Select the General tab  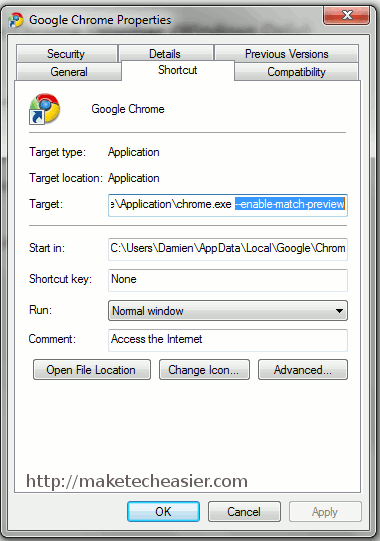[69, 72]
